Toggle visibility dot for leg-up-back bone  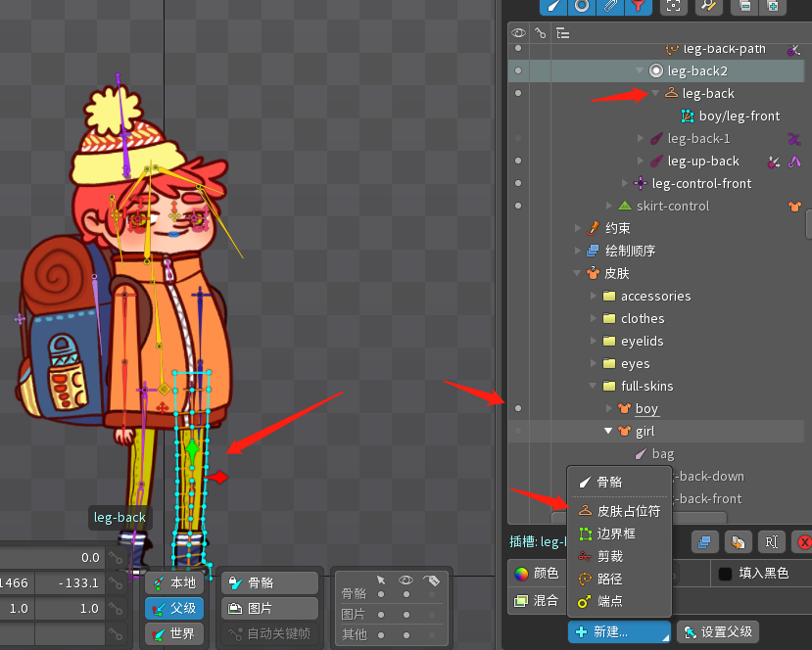[x=518, y=161]
